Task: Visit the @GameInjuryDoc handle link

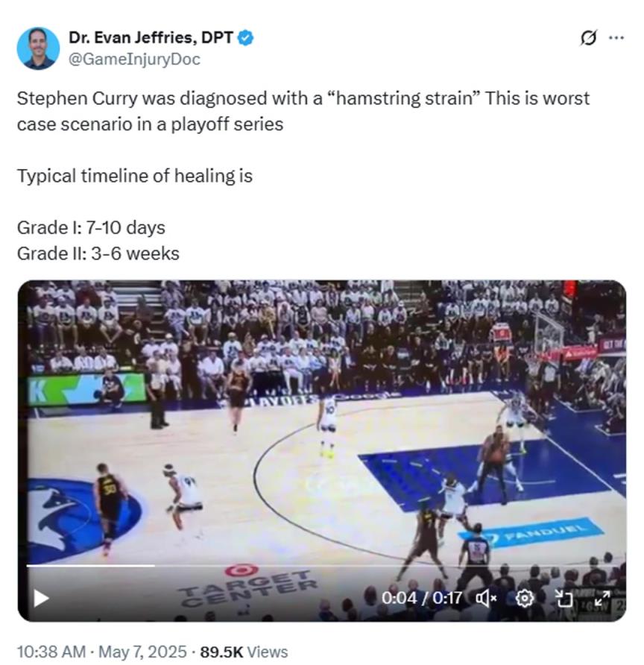Action: (134, 59)
